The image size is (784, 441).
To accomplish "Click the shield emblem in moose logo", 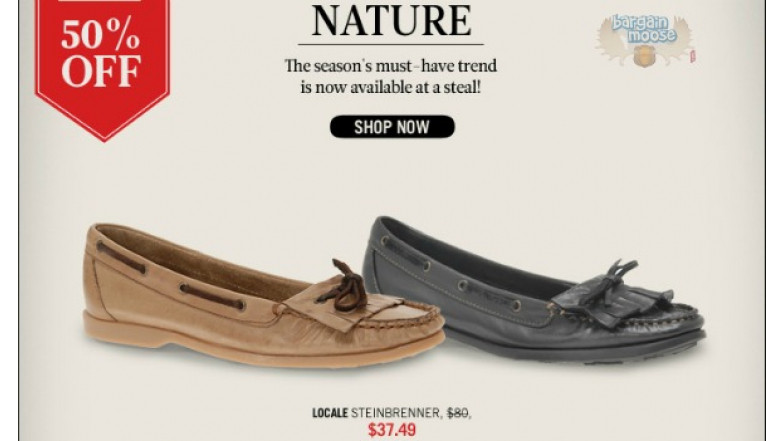I will pyautogui.click(x=645, y=54).
